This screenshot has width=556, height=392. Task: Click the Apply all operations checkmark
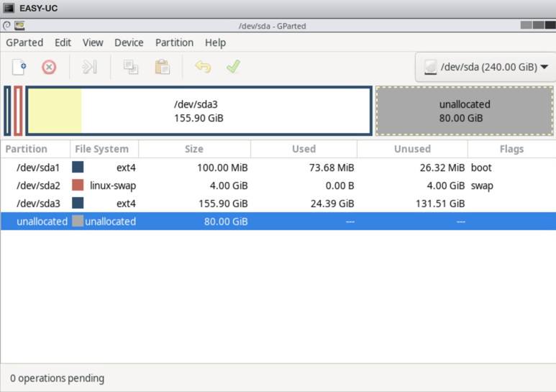tap(233, 68)
